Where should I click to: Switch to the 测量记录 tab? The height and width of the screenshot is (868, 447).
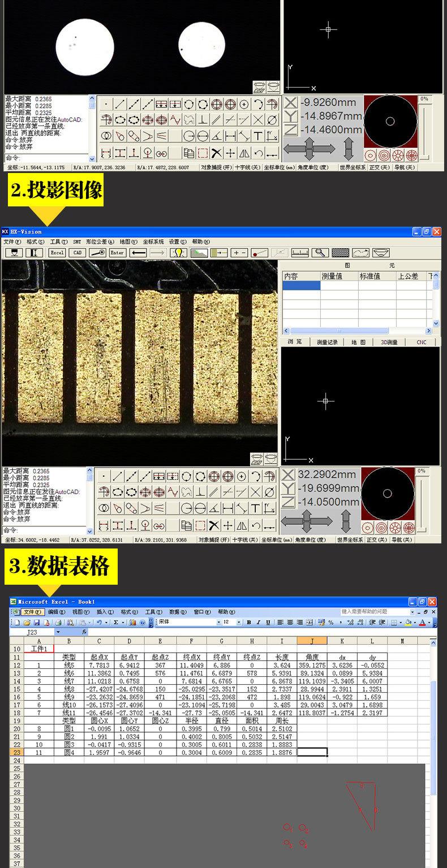[x=328, y=342]
